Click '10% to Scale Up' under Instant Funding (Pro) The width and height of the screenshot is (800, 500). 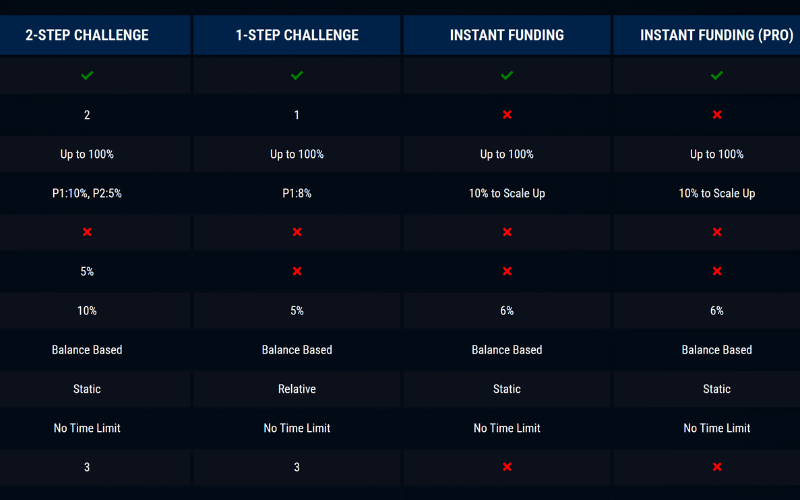pos(717,193)
